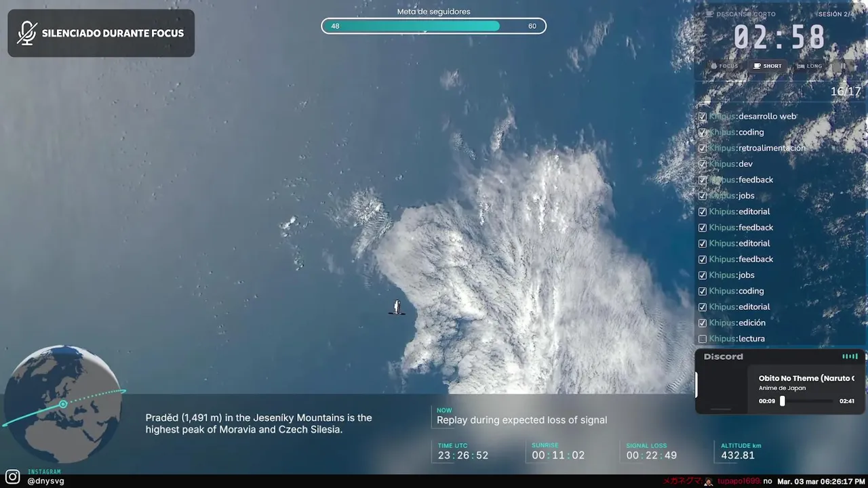
Task: Click the tupapo1699 chat username
Action: 739,481
